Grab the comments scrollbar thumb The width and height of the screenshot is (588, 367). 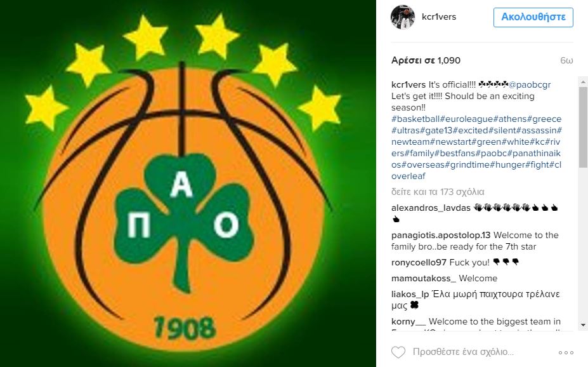[583, 127]
